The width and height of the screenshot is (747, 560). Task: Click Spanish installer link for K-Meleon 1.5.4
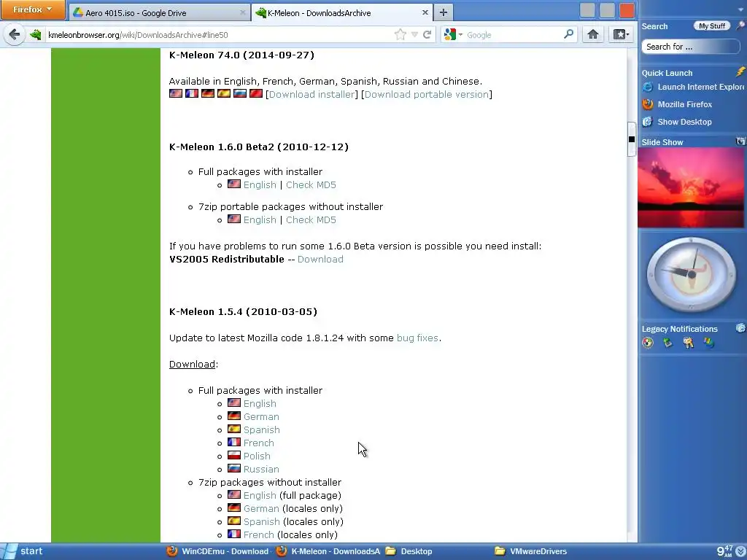[262, 430]
